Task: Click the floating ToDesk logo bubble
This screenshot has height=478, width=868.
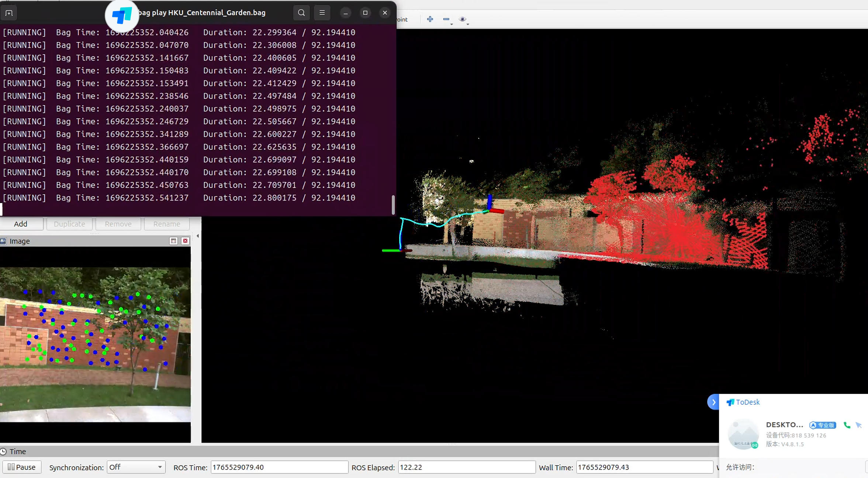Action: click(122, 16)
